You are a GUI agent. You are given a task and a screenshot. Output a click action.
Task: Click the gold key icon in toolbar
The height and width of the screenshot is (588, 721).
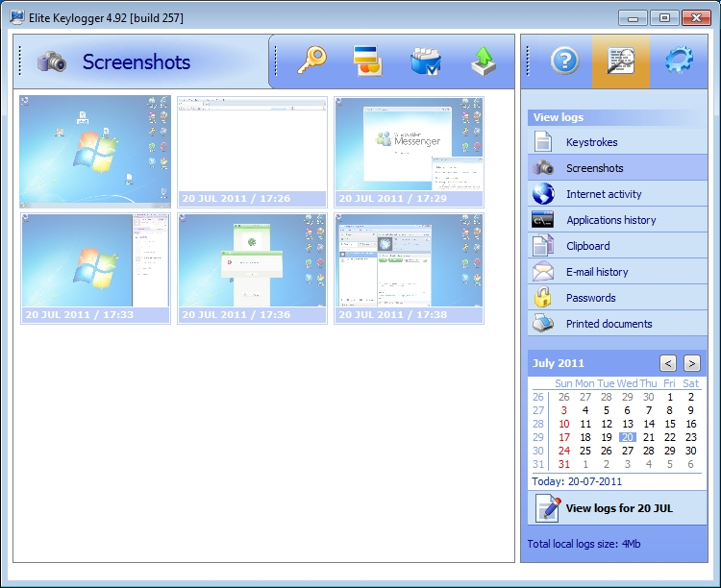click(x=311, y=61)
